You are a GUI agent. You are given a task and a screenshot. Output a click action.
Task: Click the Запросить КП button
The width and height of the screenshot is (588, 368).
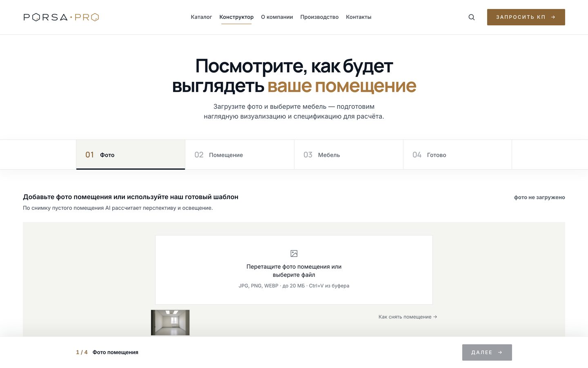click(x=526, y=17)
